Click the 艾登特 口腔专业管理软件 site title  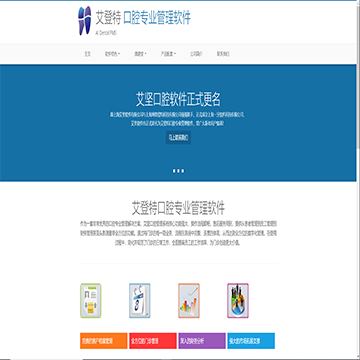click(143, 18)
